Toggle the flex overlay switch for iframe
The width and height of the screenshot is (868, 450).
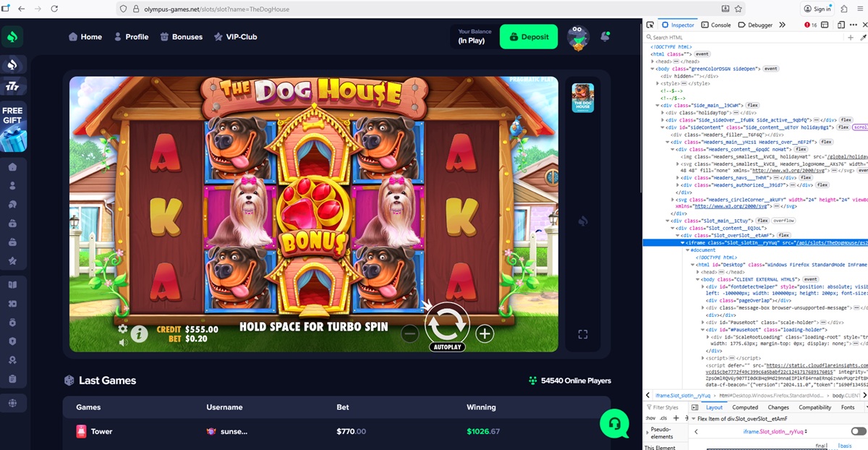pos(858,431)
